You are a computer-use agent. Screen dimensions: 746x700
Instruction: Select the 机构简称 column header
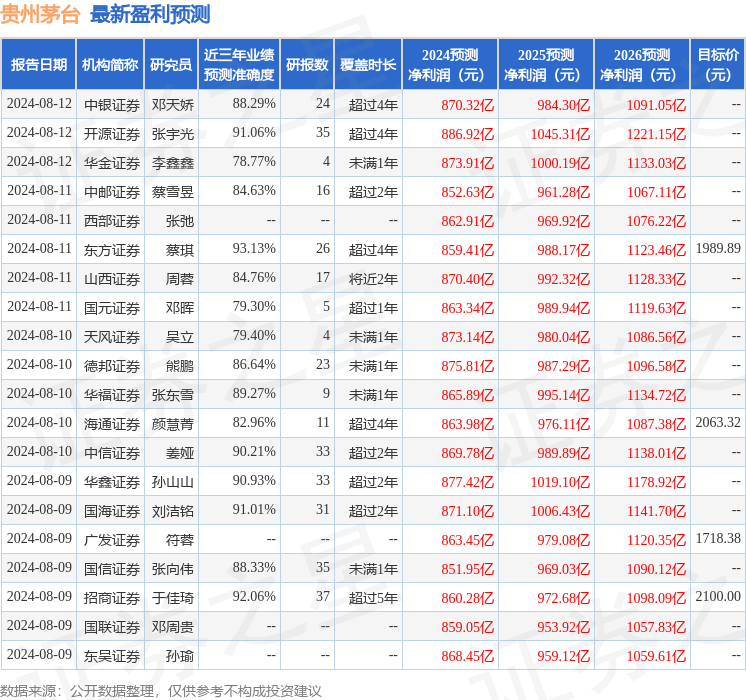110,64
